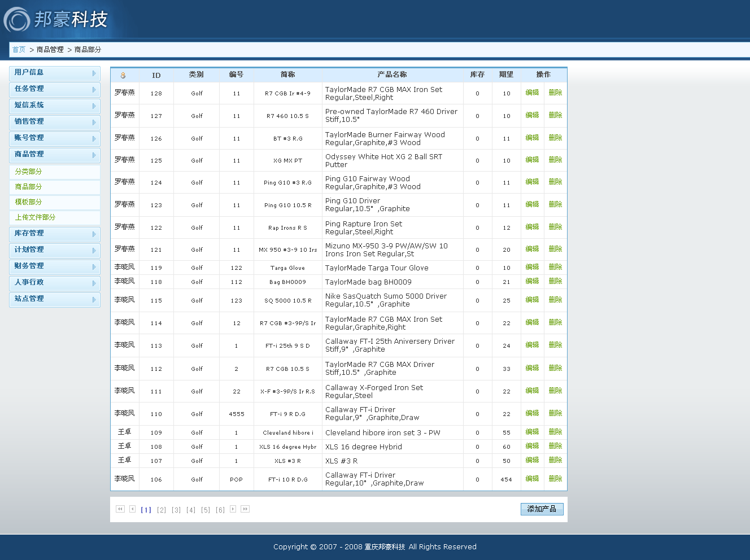Delete product ID 113
The image size is (750, 560).
click(x=555, y=345)
